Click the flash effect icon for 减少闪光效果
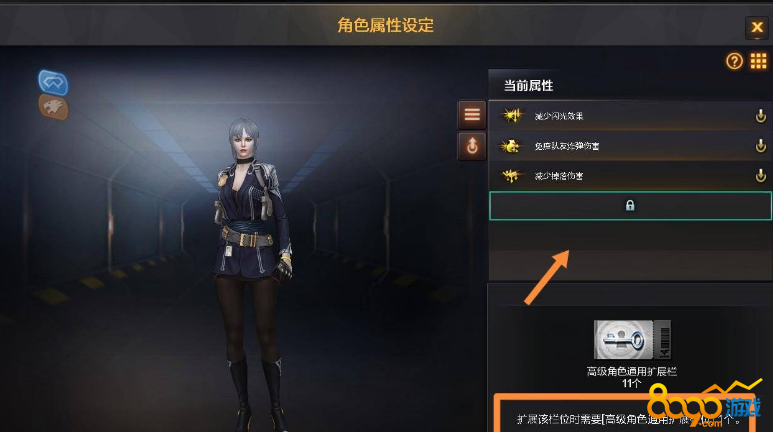The height and width of the screenshot is (432, 773). pyautogui.click(x=511, y=116)
